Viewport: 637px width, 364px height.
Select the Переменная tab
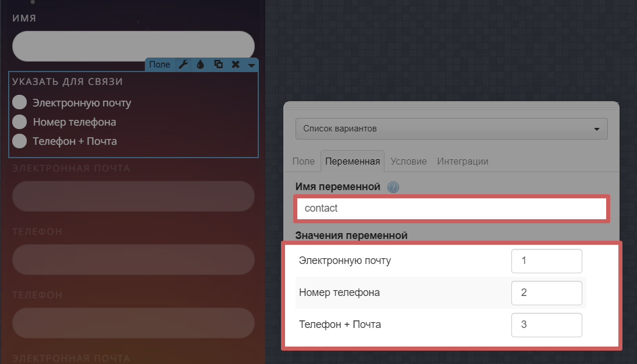[353, 161]
